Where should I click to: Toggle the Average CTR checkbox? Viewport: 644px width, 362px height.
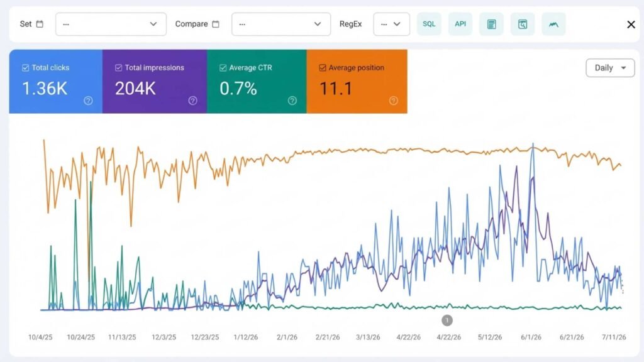[223, 68]
